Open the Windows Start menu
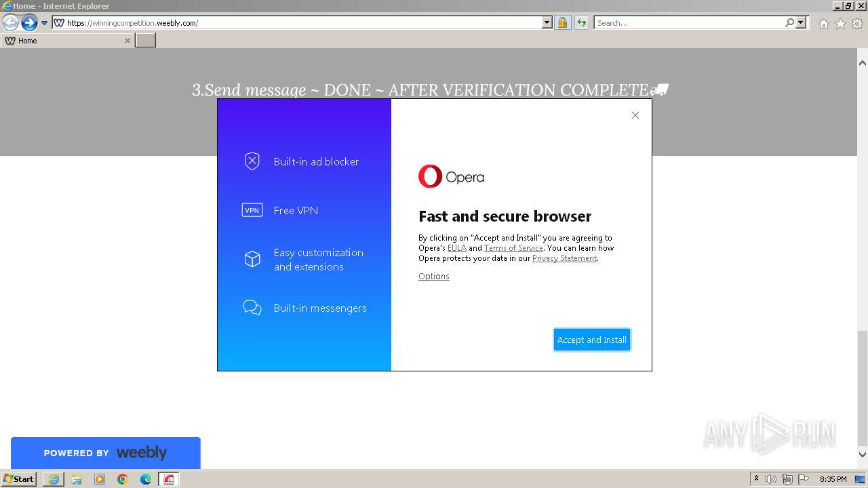The image size is (868, 488). pos(19,479)
